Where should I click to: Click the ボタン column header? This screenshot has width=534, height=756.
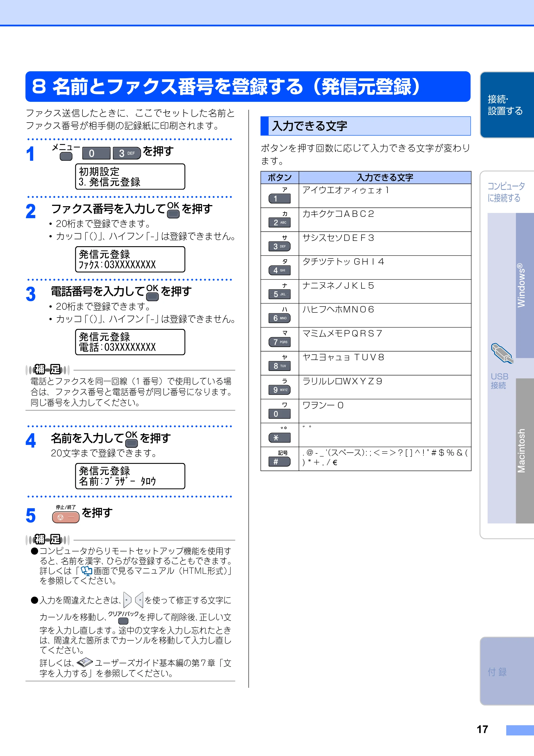point(280,178)
